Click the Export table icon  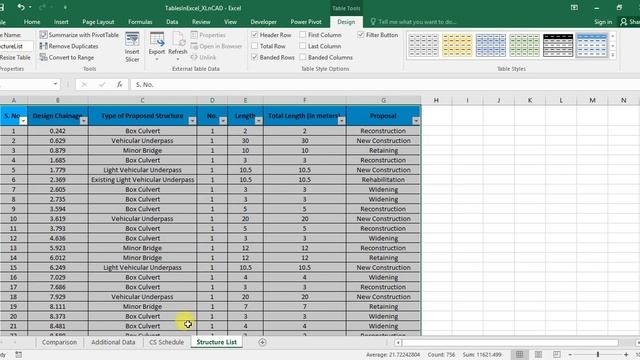coord(157,47)
